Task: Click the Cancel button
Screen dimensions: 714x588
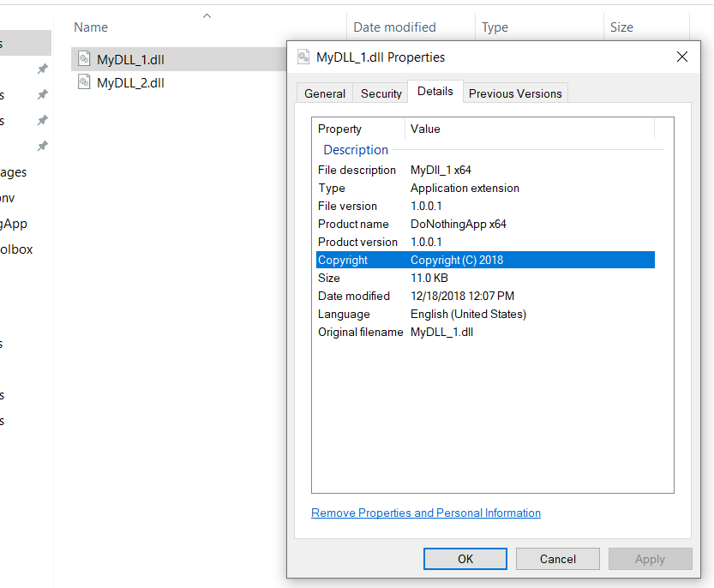Action: click(557, 559)
